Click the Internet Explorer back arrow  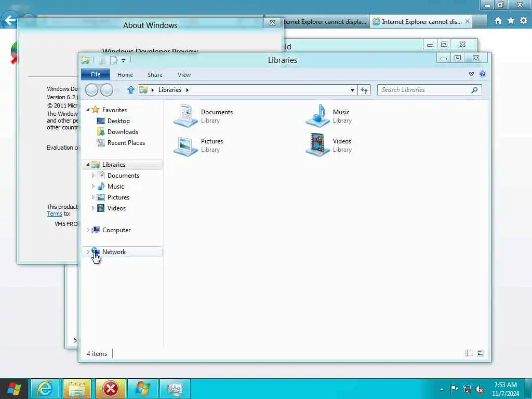(x=9, y=20)
